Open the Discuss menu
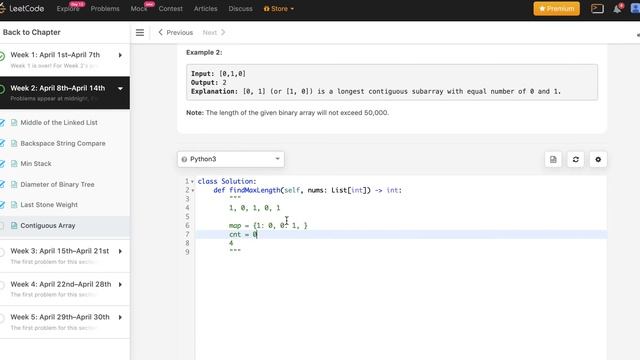 point(240,9)
